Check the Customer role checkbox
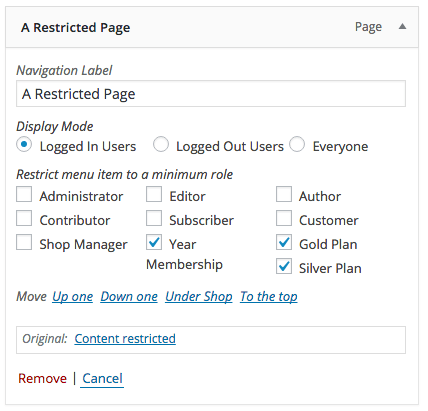Screen dimensions: 428x411 (x=284, y=218)
